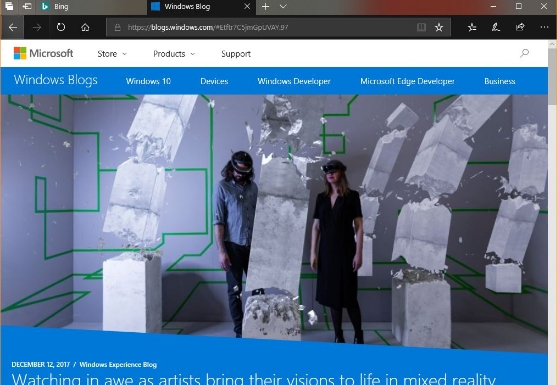Screen dimensions: 557x385
Task: Set these tabs aside icon
Action: coord(27,6)
